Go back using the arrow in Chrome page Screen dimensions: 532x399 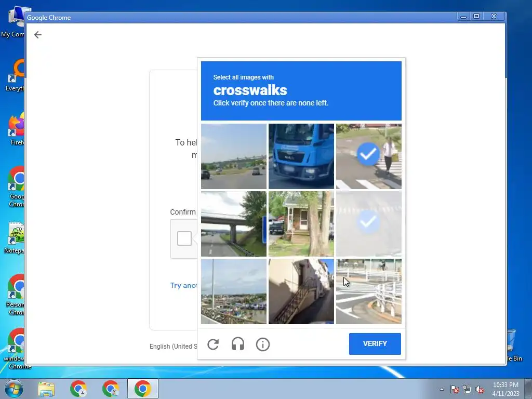(38, 35)
